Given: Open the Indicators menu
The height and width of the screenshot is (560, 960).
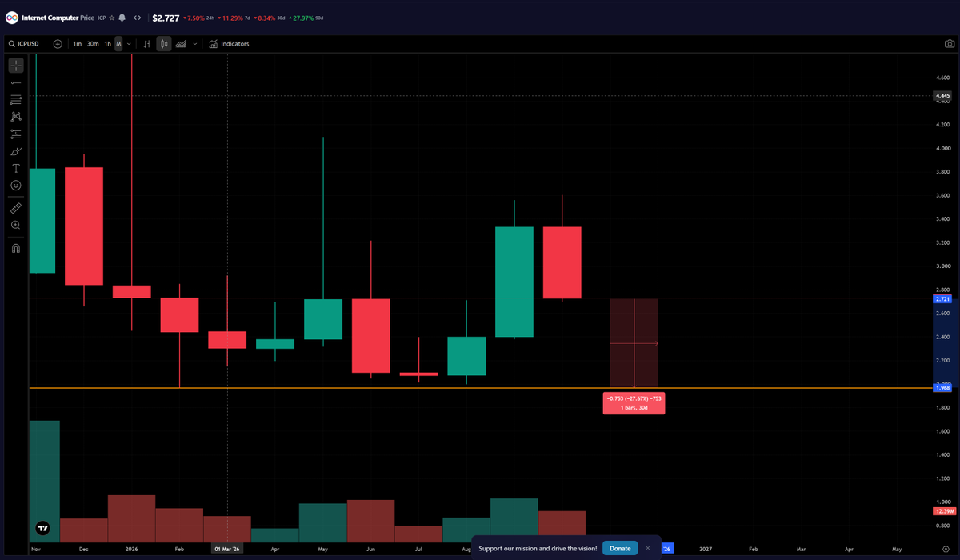Looking at the screenshot, I should (229, 44).
